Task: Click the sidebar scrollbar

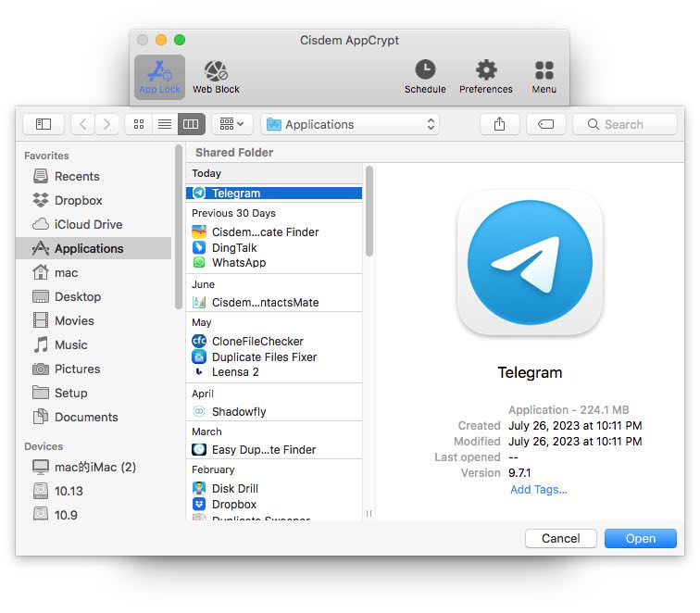Action: point(179,226)
